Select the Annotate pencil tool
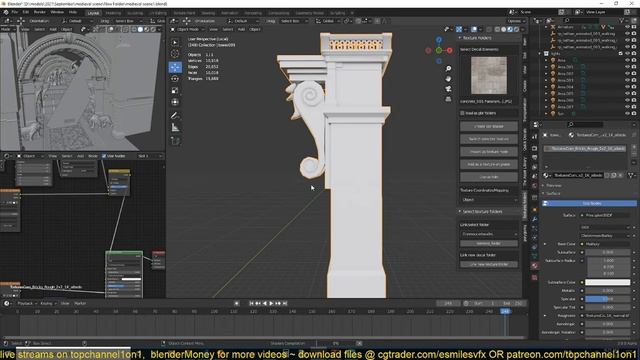This screenshot has width=640, height=360. (175, 116)
